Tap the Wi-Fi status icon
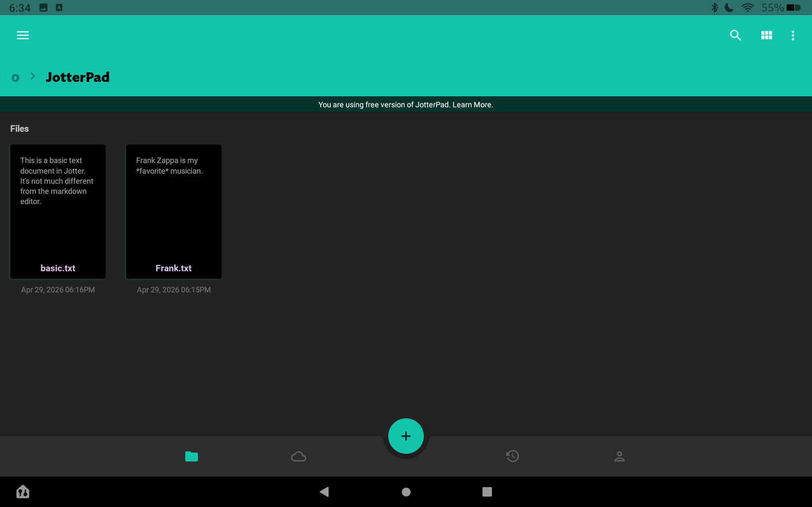The height and width of the screenshot is (507, 812). tap(748, 8)
